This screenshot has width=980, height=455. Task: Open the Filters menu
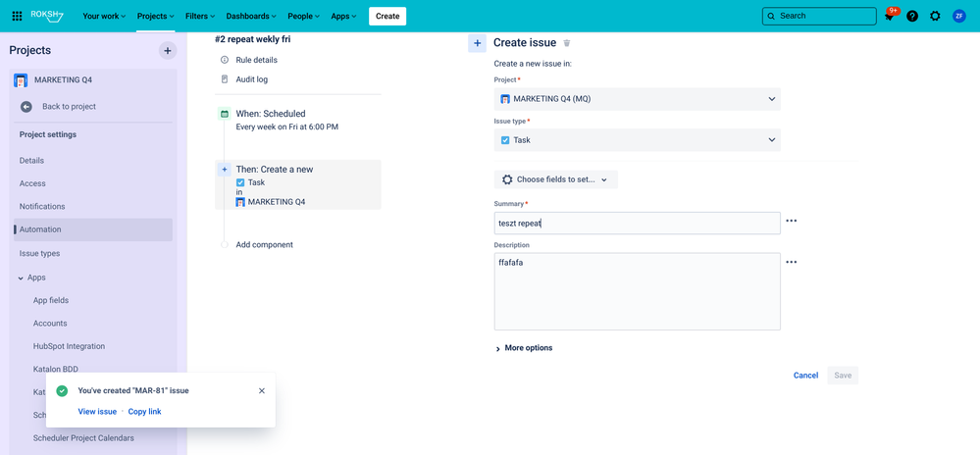tap(200, 17)
